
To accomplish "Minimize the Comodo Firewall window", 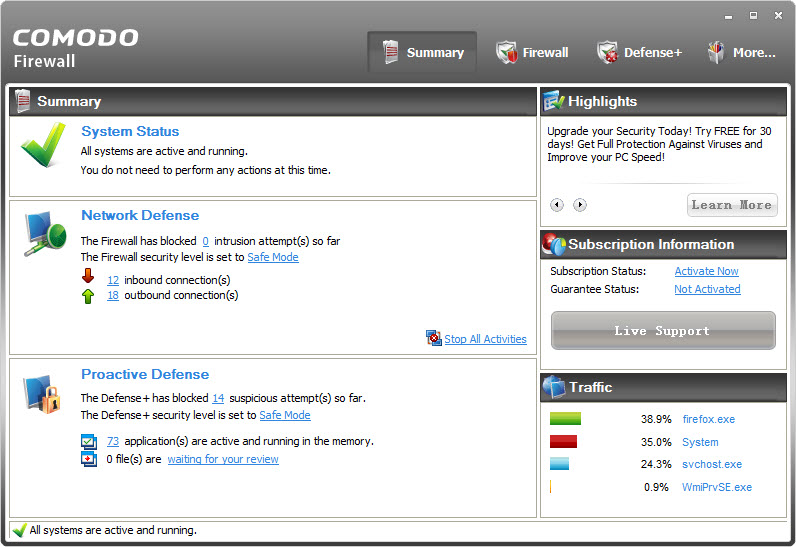I will 728,16.
